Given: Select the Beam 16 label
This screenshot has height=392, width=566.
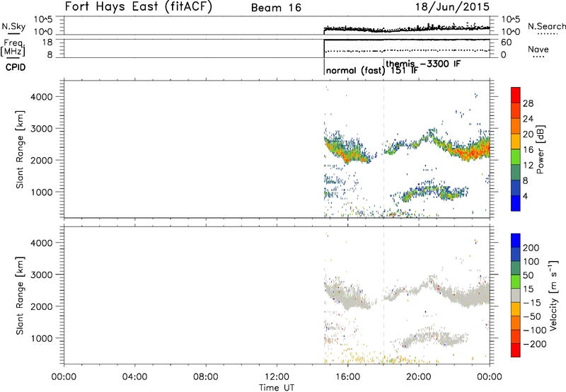Looking at the screenshot, I should pos(276,8).
